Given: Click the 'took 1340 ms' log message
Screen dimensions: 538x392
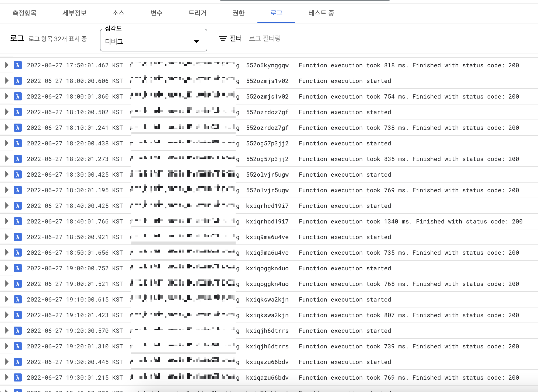Looking at the screenshot, I should click(x=411, y=221).
